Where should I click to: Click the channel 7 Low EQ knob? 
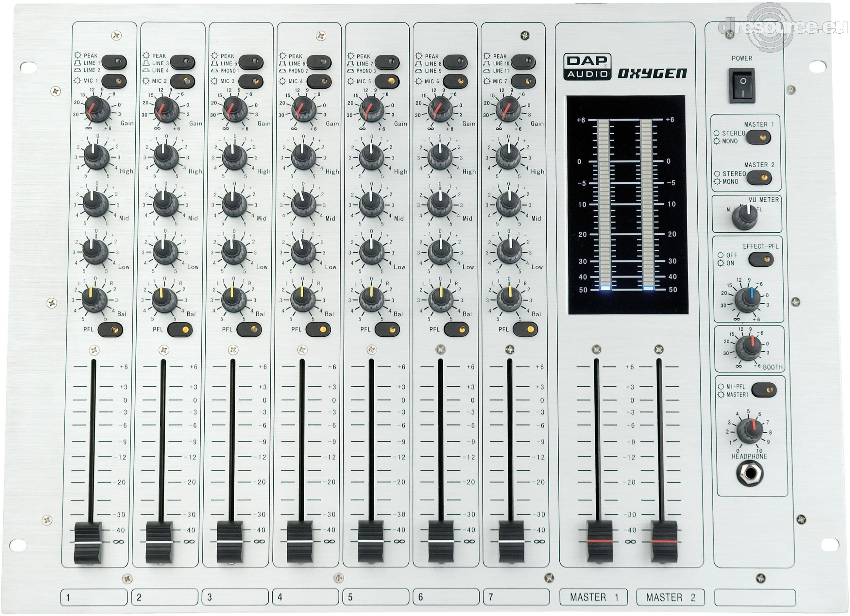509,251
